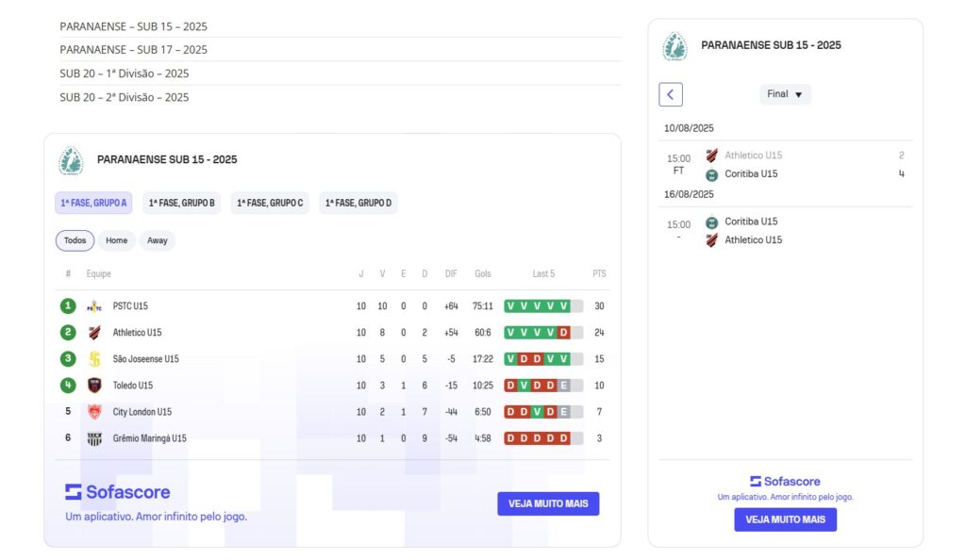
Task: Switch to 1ª Fase, Grupo D tab
Action: click(x=358, y=203)
